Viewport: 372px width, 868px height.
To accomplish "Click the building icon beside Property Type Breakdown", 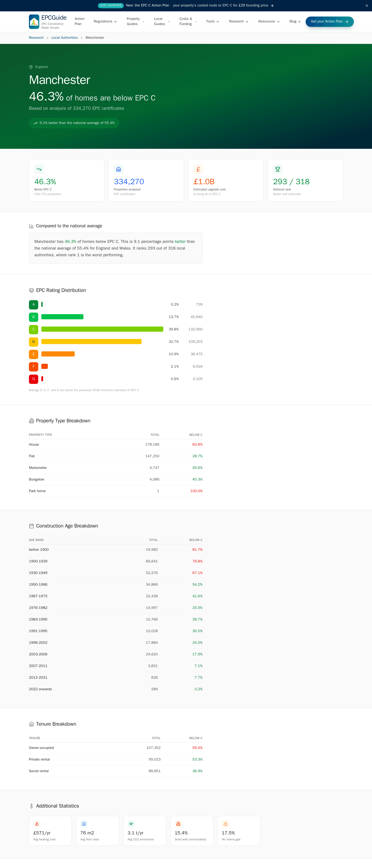I will click(31, 421).
